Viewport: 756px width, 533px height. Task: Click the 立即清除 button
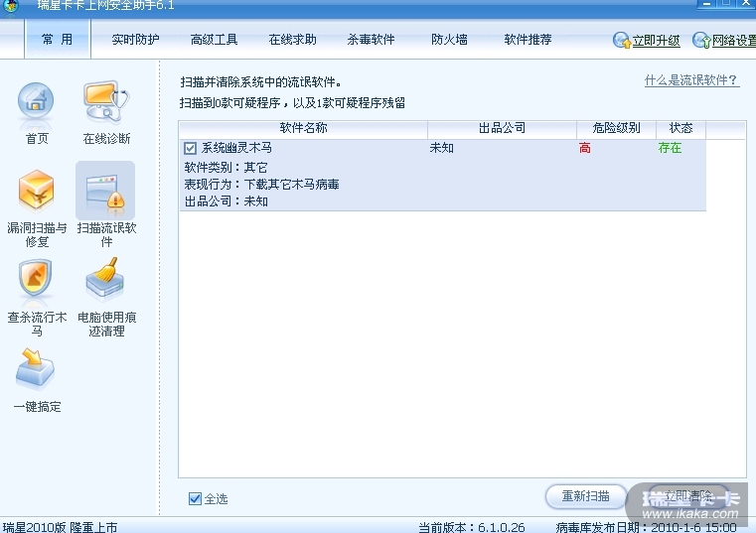pyautogui.click(x=688, y=496)
